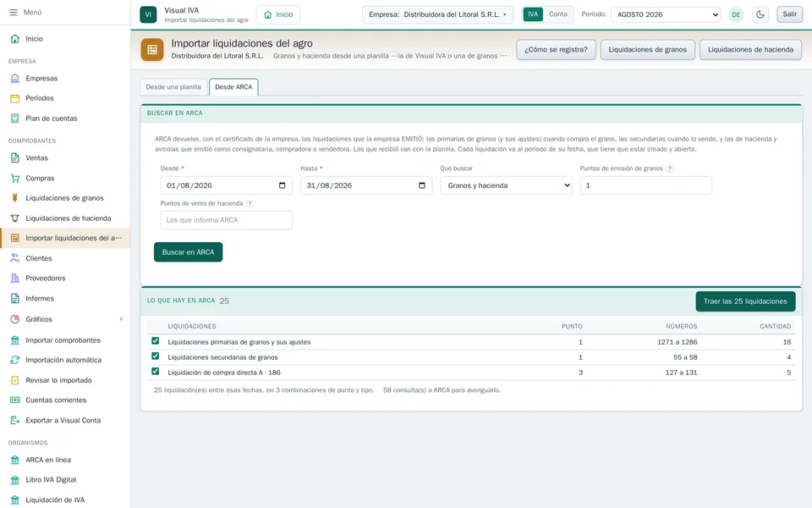Uncheck Liquidación de compra directa A - 186

point(156,371)
